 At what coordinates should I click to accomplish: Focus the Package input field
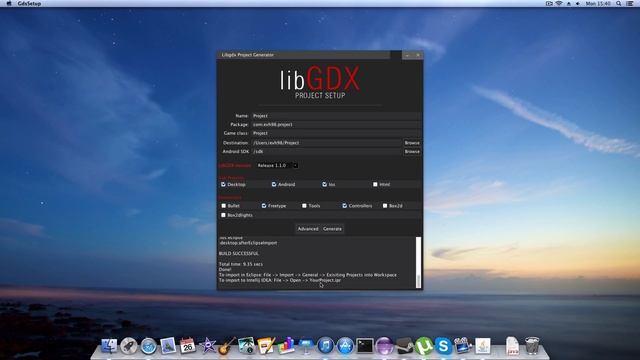[x=336, y=124]
